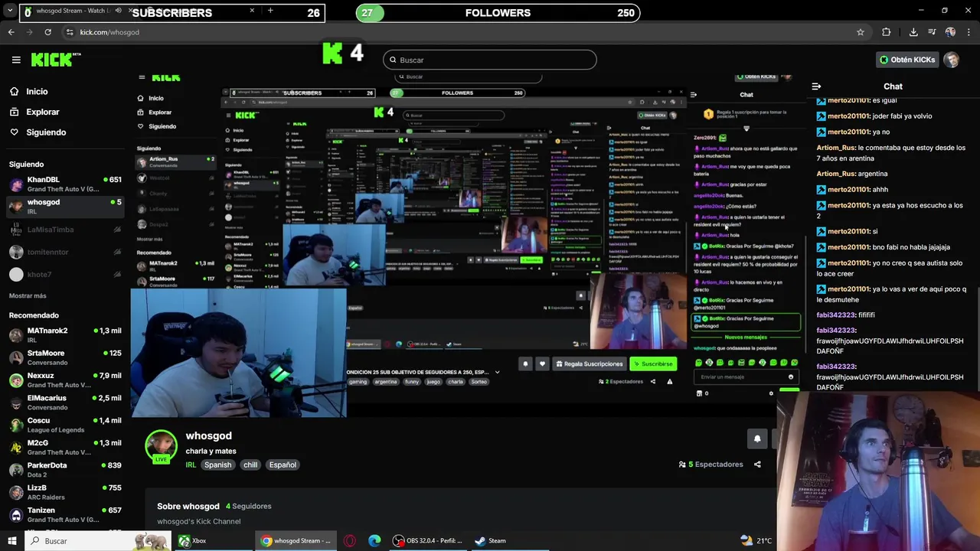
Task: Open the Chrome three-dot menu
Action: coord(969,32)
